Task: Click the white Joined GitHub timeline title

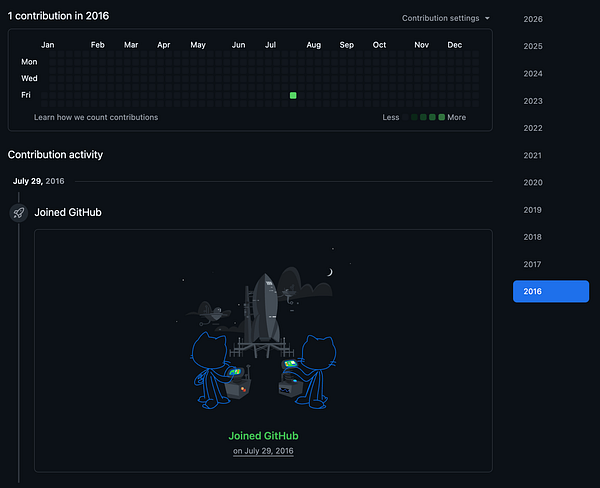Action: (68, 212)
